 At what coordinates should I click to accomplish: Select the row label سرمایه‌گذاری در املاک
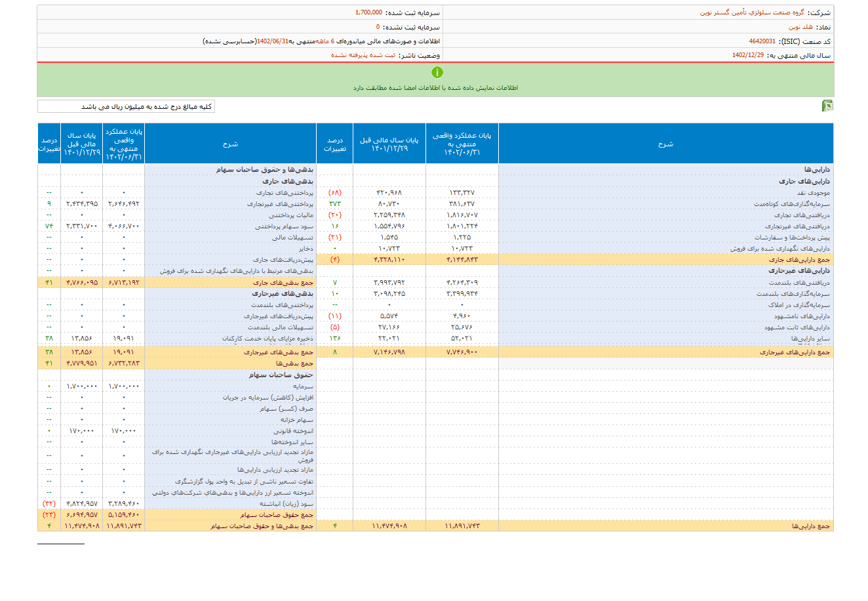point(799,305)
